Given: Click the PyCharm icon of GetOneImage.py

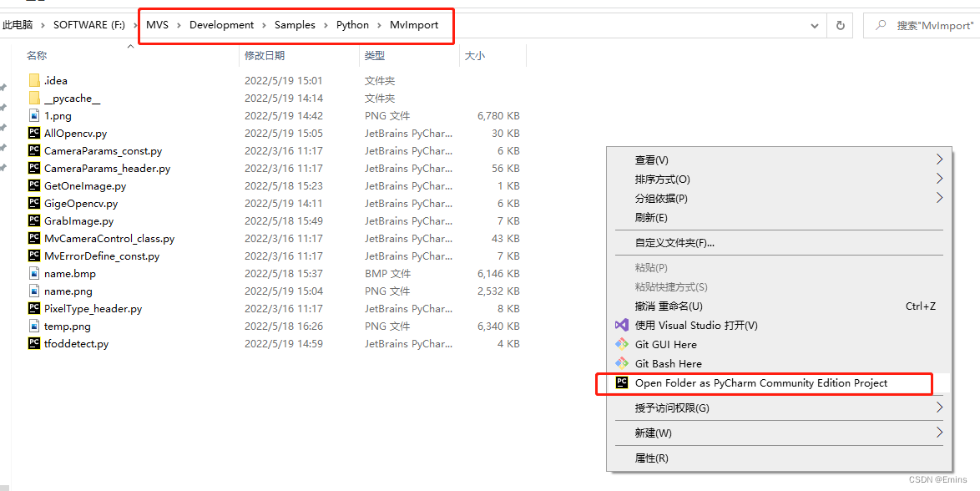Looking at the screenshot, I should (x=34, y=185).
